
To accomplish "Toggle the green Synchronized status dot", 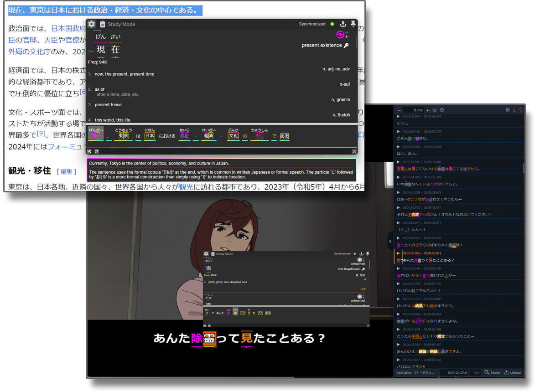I will tap(332, 24).
